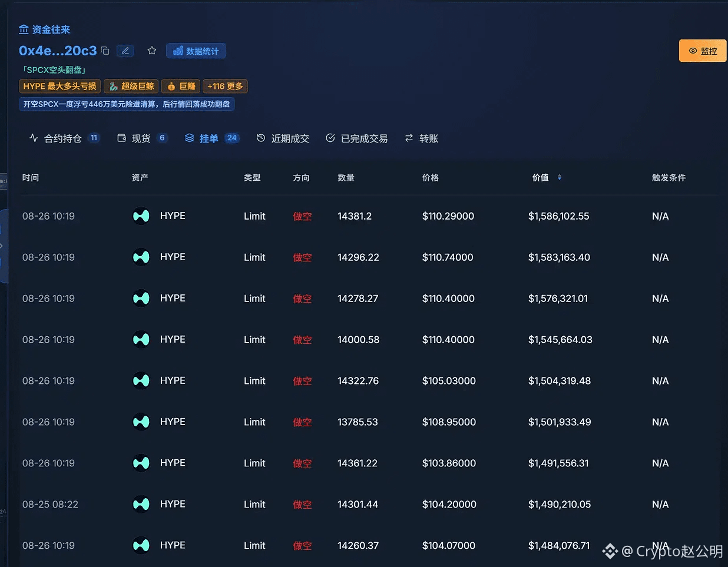Click HYPE token icon in $1,586,102.55 row
Image resolution: width=728 pixels, height=567 pixels.
[141, 216]
